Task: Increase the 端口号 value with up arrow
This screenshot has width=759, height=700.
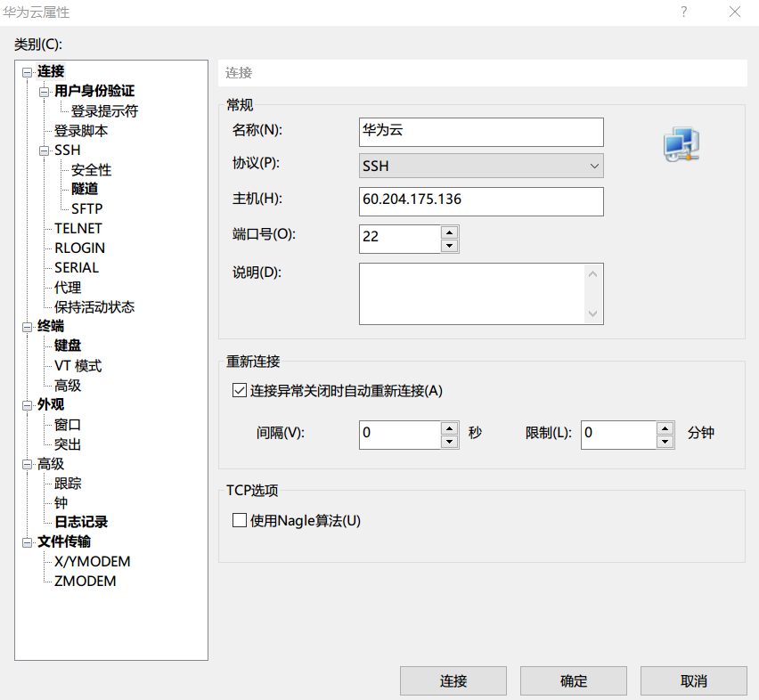Action: pyautogui.click(x=450, y=232)
